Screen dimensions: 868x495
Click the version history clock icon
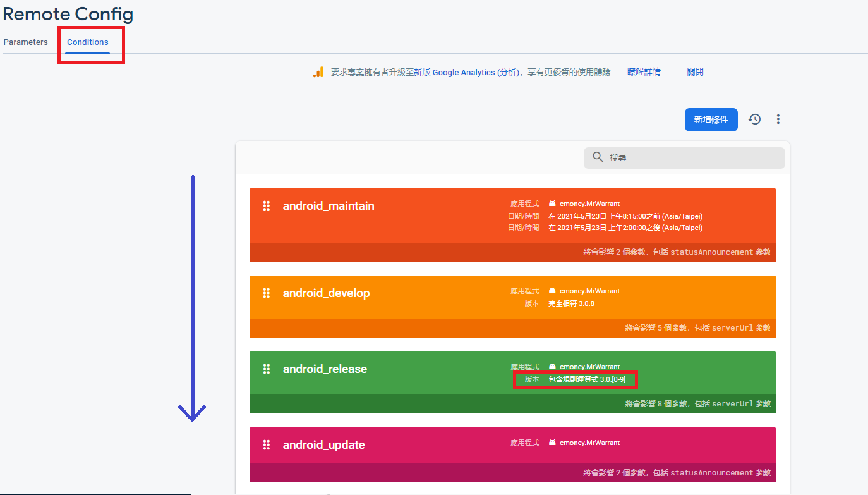click(754, 119)
